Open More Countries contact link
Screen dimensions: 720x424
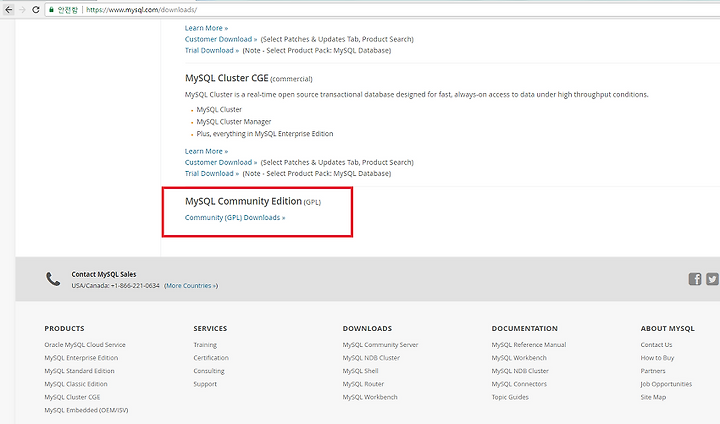(x=191, y=286)
